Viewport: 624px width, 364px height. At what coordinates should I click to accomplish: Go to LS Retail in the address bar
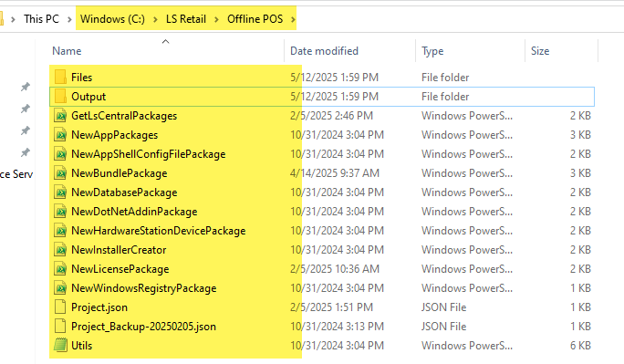(x=186, y=19)
